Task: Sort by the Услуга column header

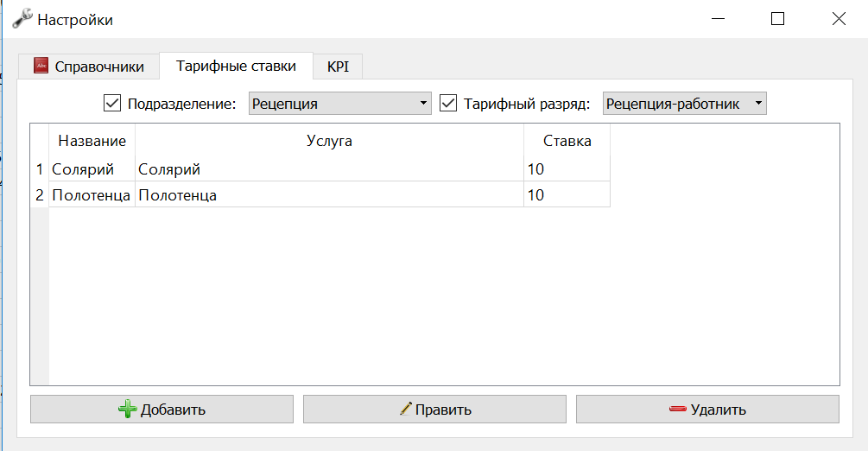Action: click(329, 141)
